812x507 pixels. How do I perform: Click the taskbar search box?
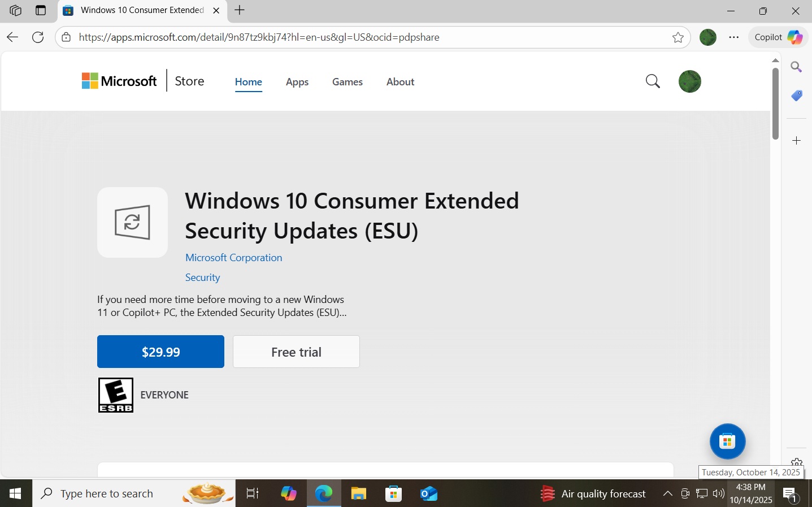point(134,493)
